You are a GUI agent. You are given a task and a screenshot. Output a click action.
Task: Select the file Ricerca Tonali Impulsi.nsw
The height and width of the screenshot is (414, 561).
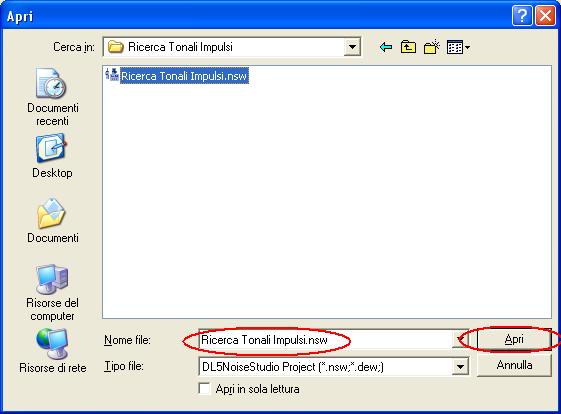pyautogui.click(x=184, y=76)
